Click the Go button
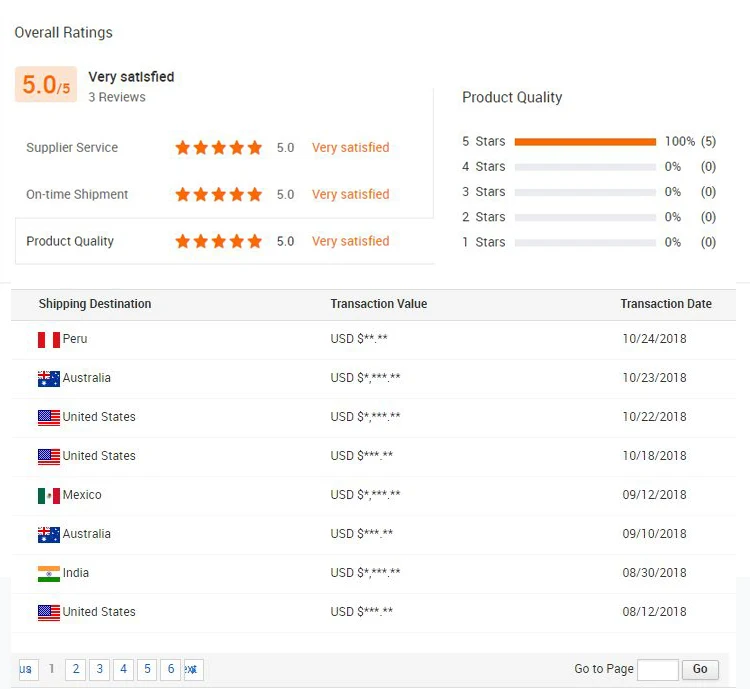Viewport: 750px width, 689px height. coord(700,669)
